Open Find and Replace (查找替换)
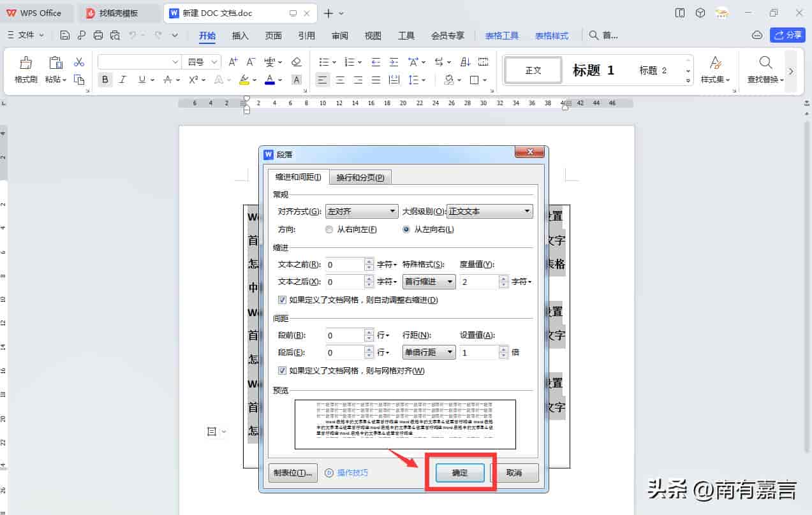 [765, 70]
